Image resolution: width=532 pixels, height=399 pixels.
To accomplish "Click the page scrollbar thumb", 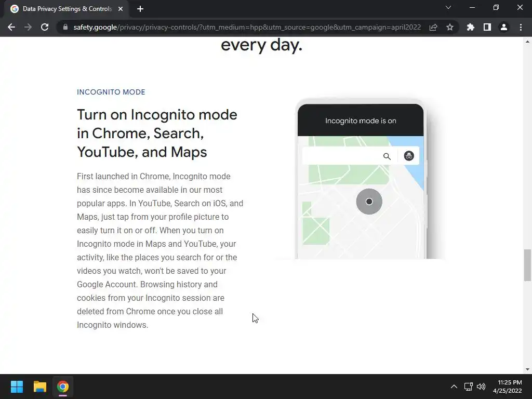I will (x=527, y=265).
